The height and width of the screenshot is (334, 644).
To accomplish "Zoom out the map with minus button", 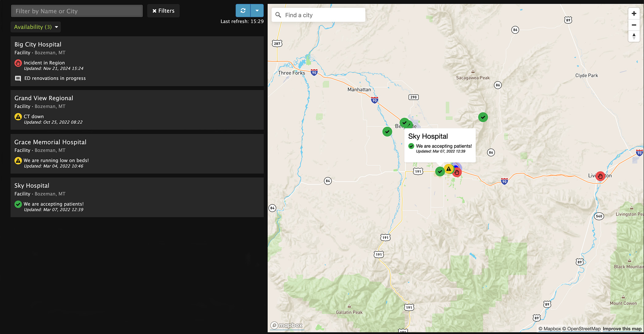I will (x=634, y=25).
